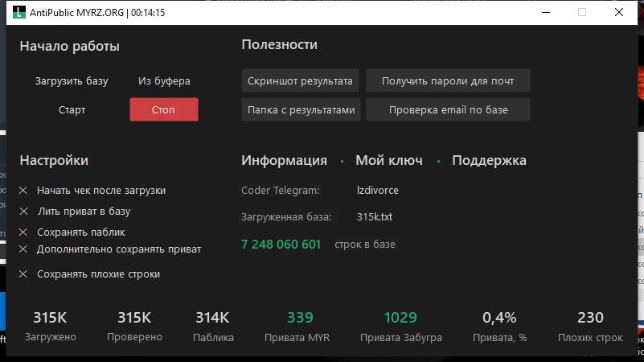Toggle 'Сохранять паблик' checkbox

pos(23,232)
